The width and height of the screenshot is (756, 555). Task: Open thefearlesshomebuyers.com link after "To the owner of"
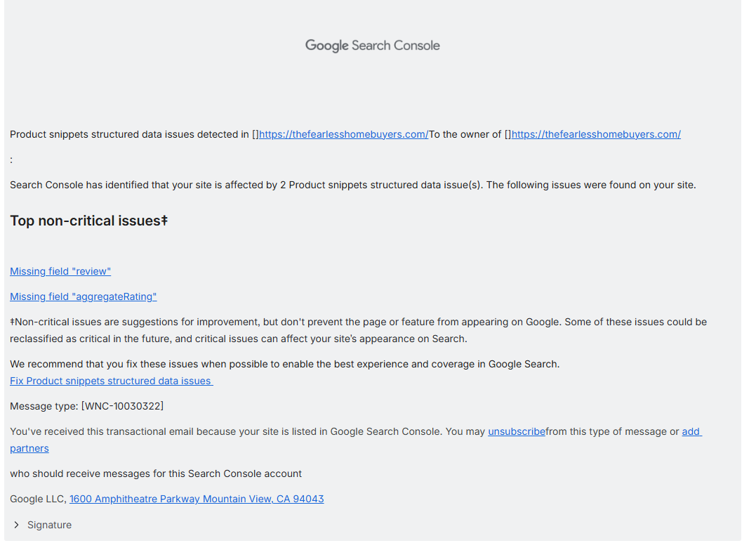[596, 135]
